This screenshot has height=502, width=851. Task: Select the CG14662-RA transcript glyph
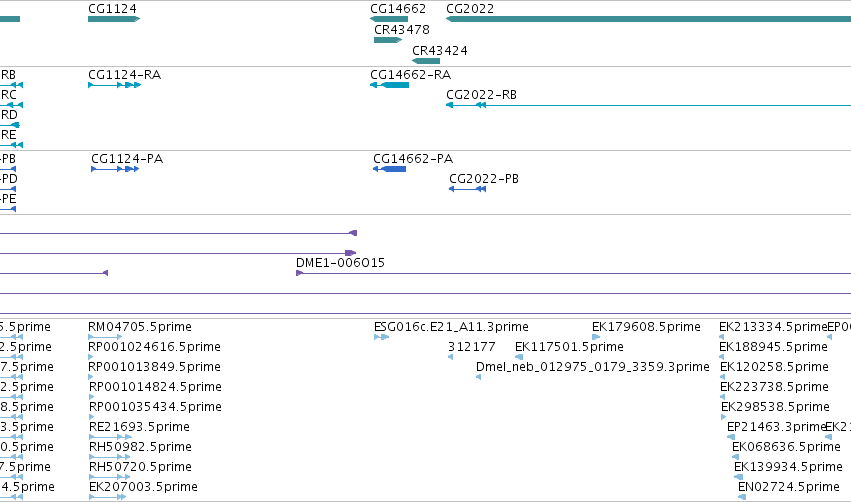point(389,85)
